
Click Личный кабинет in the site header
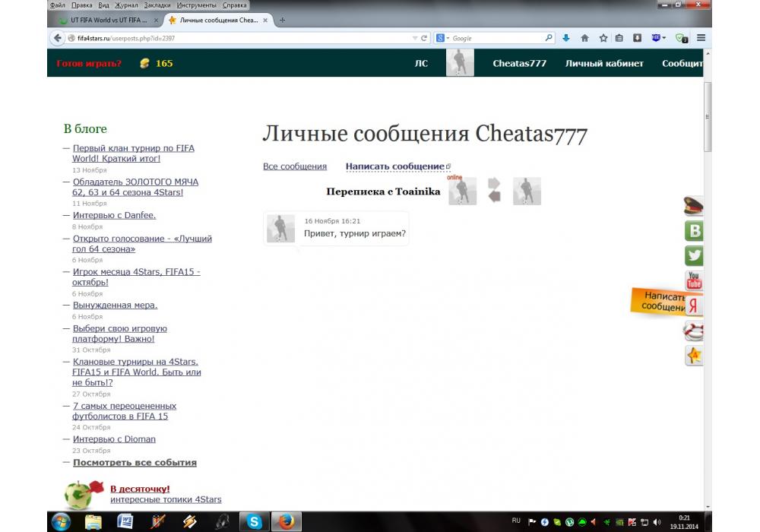604,63
